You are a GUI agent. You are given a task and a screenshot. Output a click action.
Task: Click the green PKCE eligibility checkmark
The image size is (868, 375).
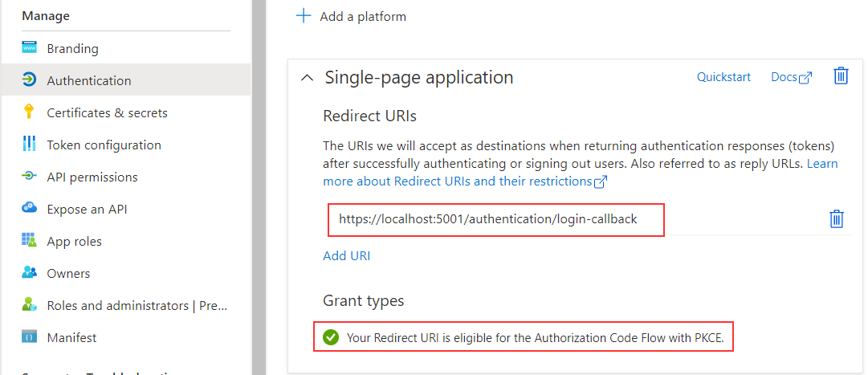pyautogui.click(x=331, y=338)
